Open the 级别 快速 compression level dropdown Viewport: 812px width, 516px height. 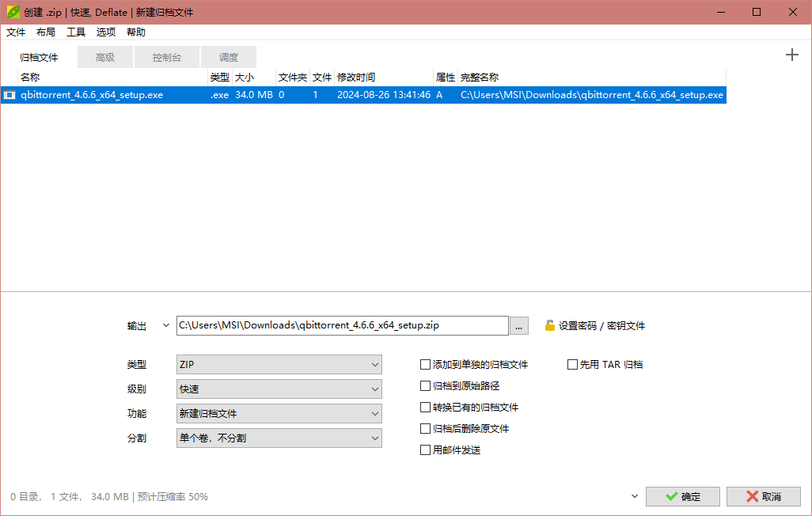tap(279, 389)
